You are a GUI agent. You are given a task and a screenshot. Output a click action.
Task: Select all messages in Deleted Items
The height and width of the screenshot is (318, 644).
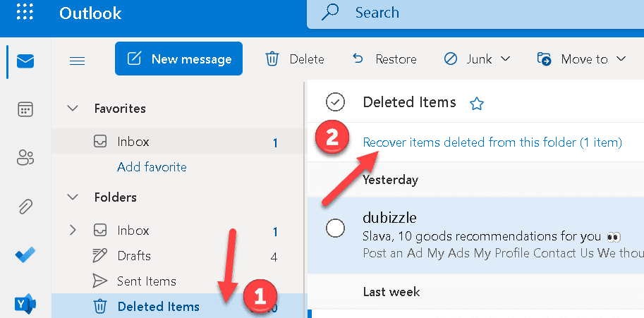click(x=335, y=102)
